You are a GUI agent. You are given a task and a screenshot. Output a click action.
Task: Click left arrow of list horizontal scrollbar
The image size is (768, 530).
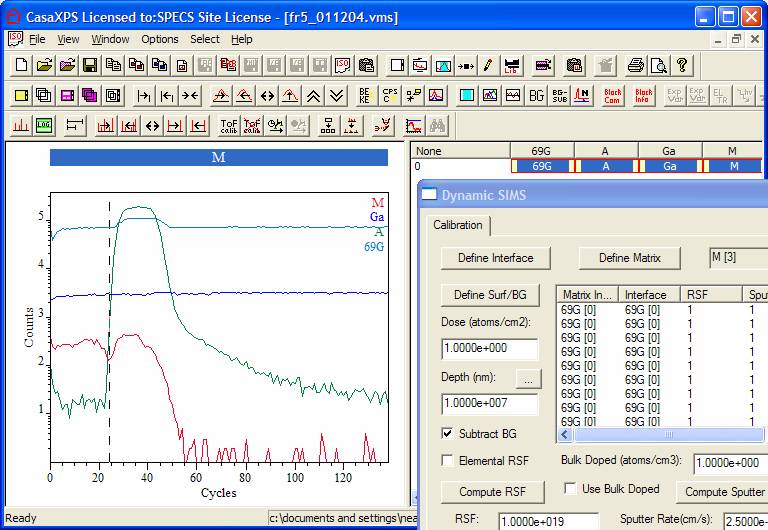pos(566,436)
